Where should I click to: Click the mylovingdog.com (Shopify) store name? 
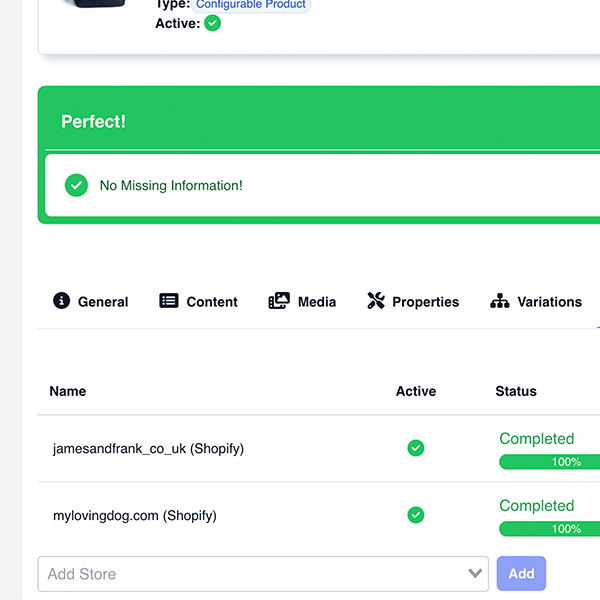(135, 516)
